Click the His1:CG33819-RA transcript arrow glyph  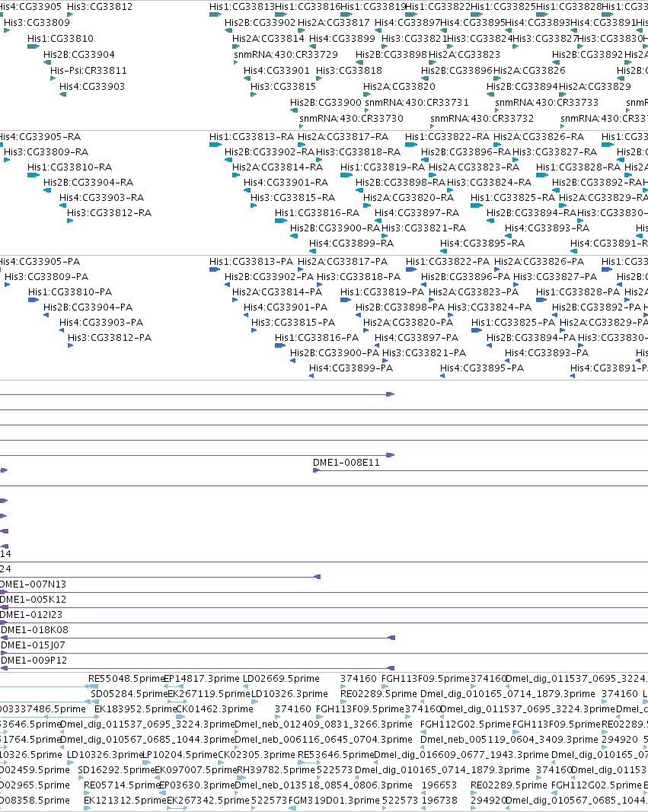(346, 175)
